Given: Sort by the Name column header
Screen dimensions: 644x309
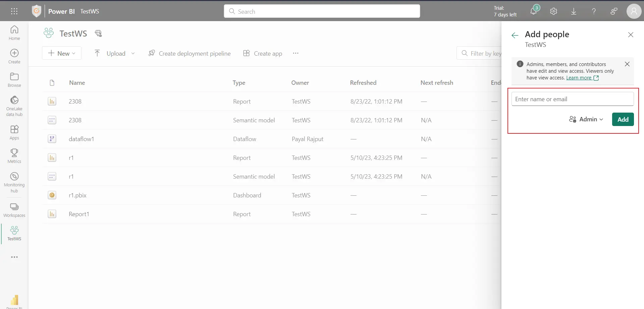Looking at the screenshot, I should tap(77, 83).
